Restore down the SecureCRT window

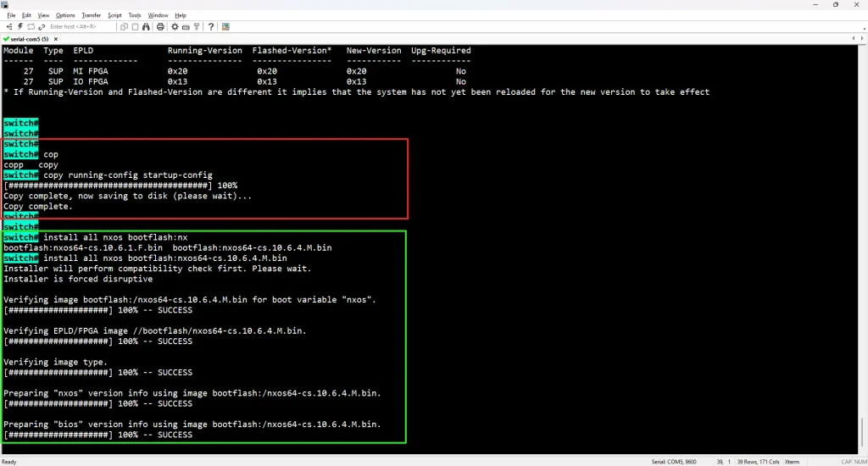tap(836, 4)
